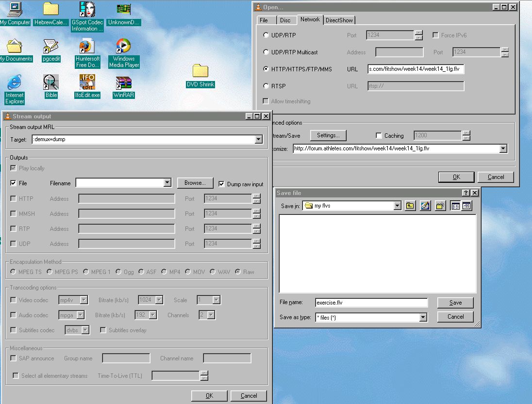Click the Raw encapsulation radio button

pos(238,272)
